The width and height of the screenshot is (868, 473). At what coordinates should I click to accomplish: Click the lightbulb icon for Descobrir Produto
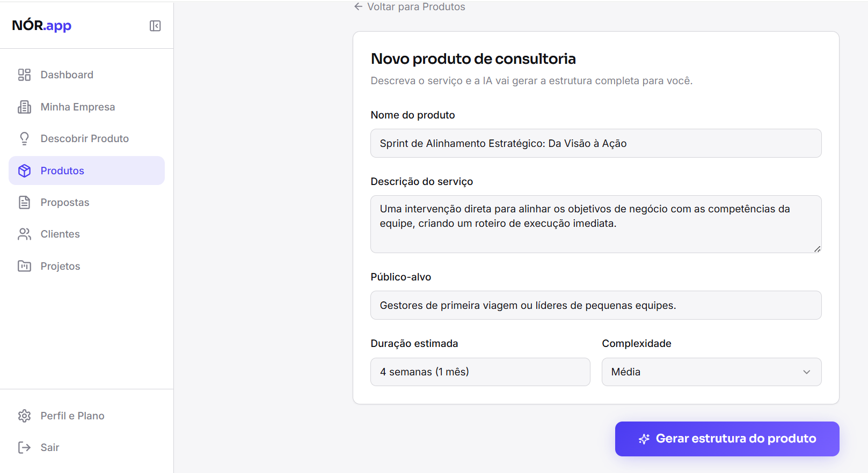(x=24, y=138)
